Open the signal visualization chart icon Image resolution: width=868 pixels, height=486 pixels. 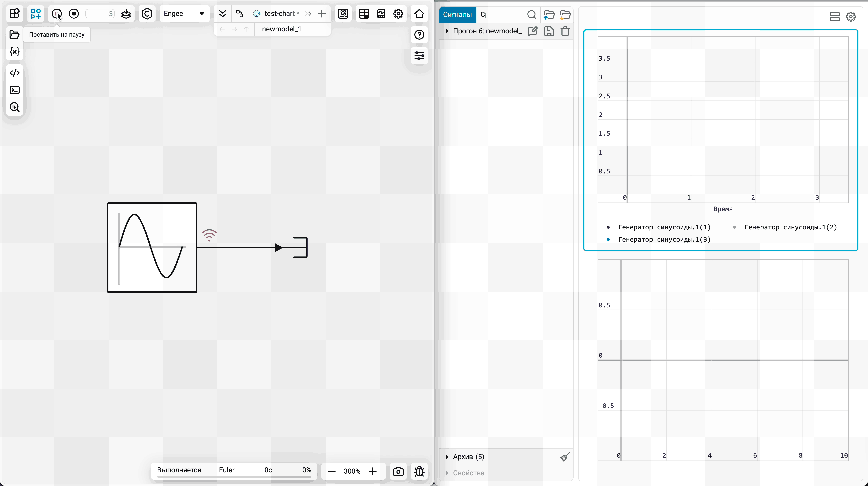381,14
